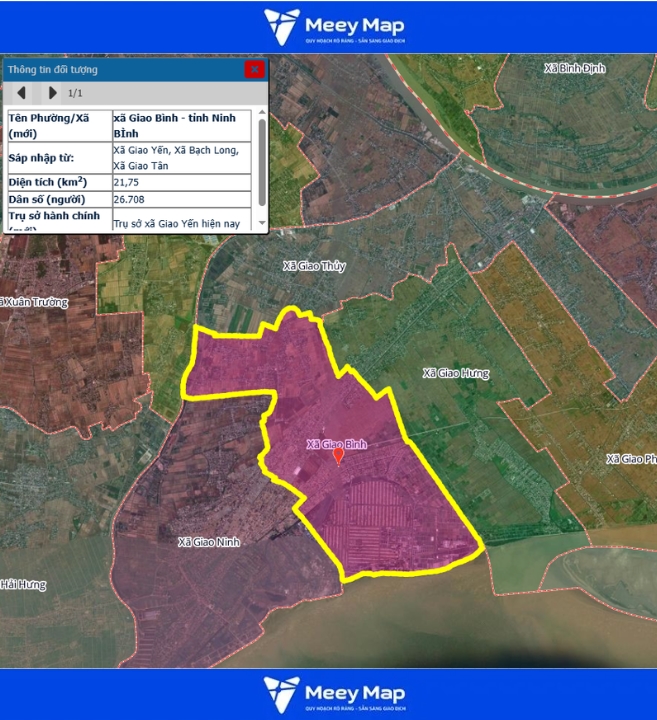
Task: Select the Xã Giao Thủy label on map
Action: (x=314, y=265)
